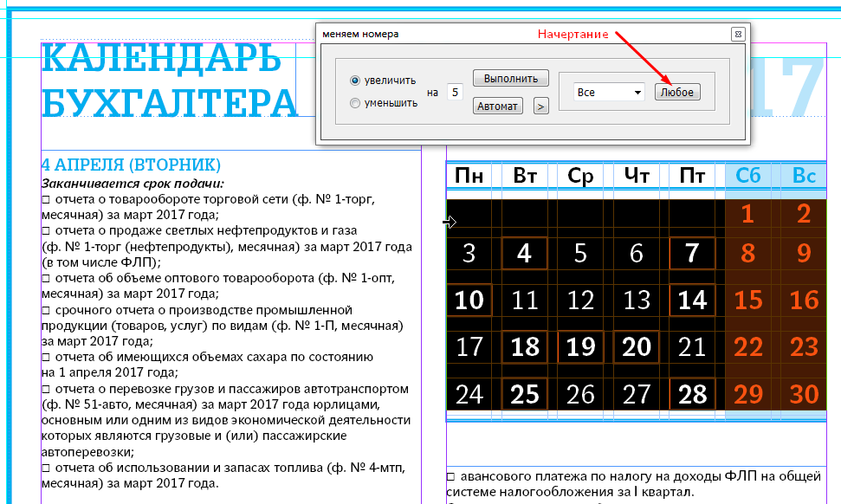This screenshot has height=504, width=841.
Task: Open the 'Все' dropdown list
Action: pyautogui.click(x=608, y=92)
